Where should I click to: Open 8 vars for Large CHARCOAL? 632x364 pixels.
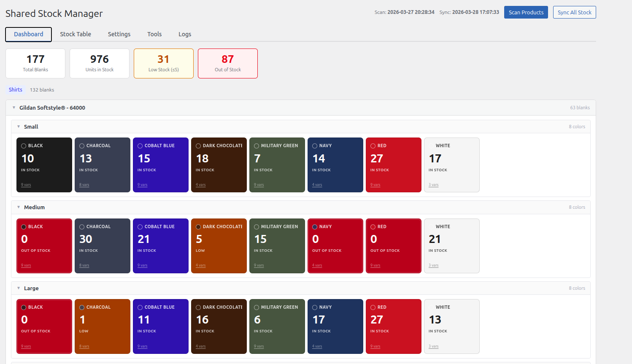[x=84, y=346]
